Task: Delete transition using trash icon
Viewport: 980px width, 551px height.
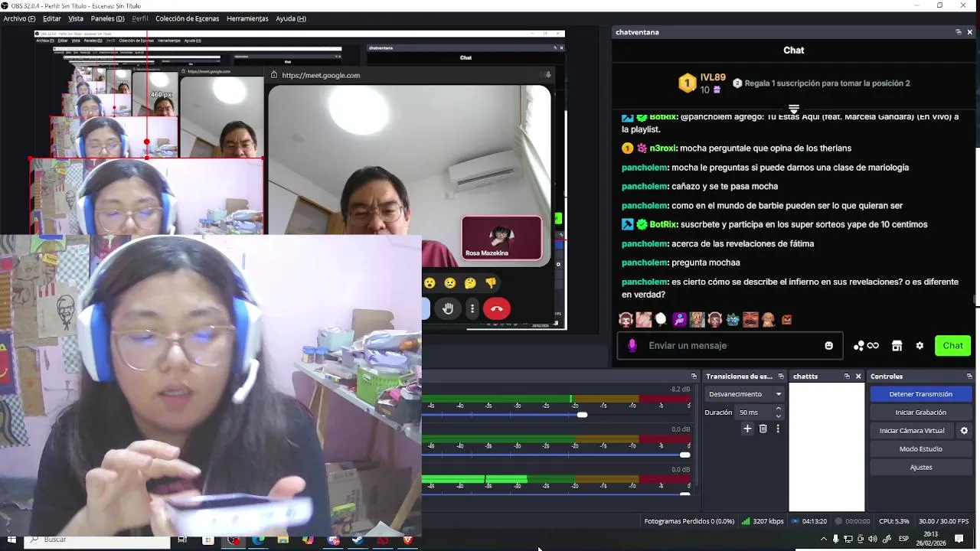Action: pyautogui.click(x=763, y=429)
